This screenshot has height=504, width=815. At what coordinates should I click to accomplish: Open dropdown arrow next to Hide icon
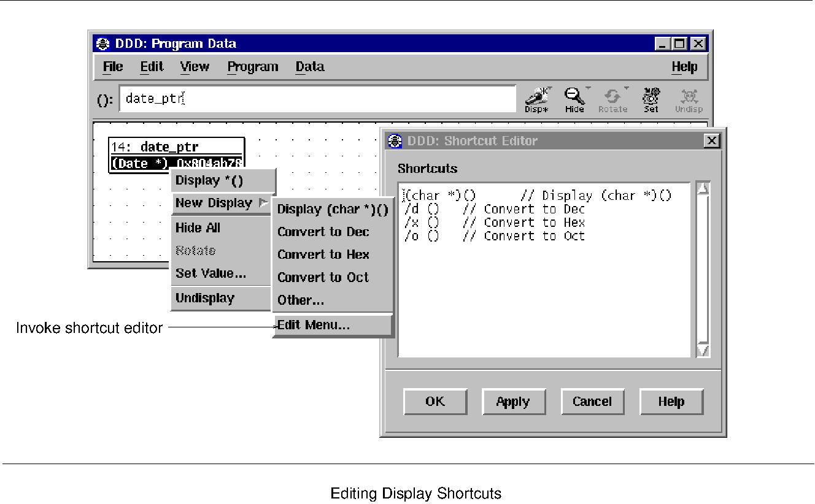(589, 88)
